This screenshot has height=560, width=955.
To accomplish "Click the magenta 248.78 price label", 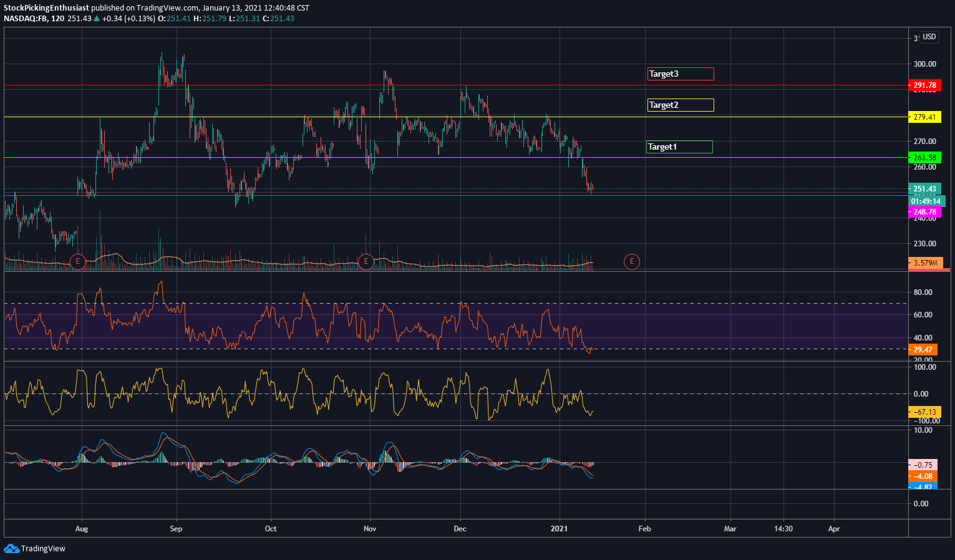I will click(924, 212).
